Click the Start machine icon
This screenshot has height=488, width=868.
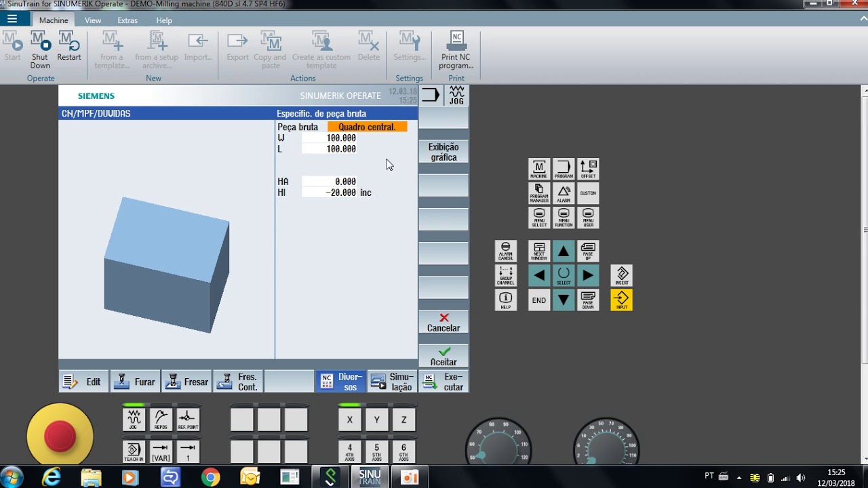[x=12, y=46]
